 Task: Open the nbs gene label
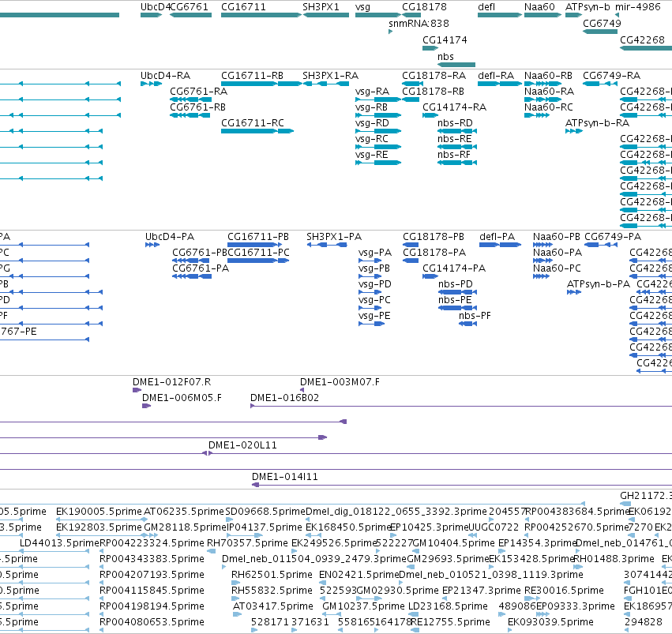click(445, 57)
